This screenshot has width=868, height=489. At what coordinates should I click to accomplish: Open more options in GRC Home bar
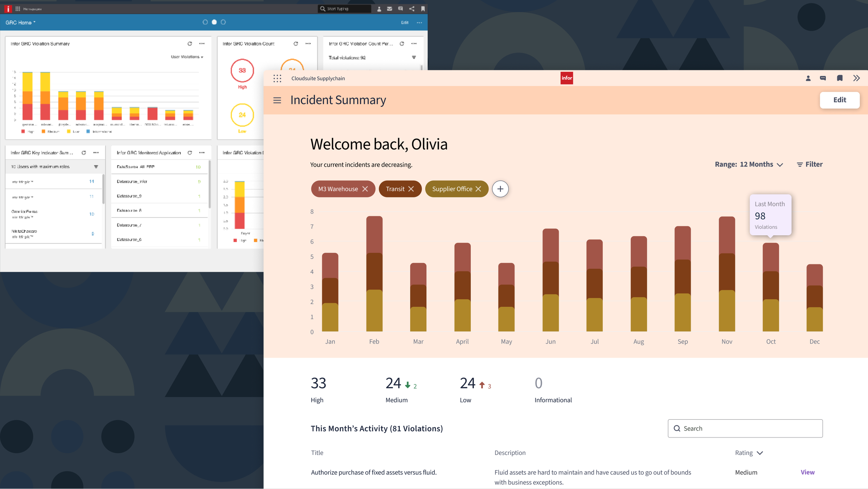click(419, 23)
